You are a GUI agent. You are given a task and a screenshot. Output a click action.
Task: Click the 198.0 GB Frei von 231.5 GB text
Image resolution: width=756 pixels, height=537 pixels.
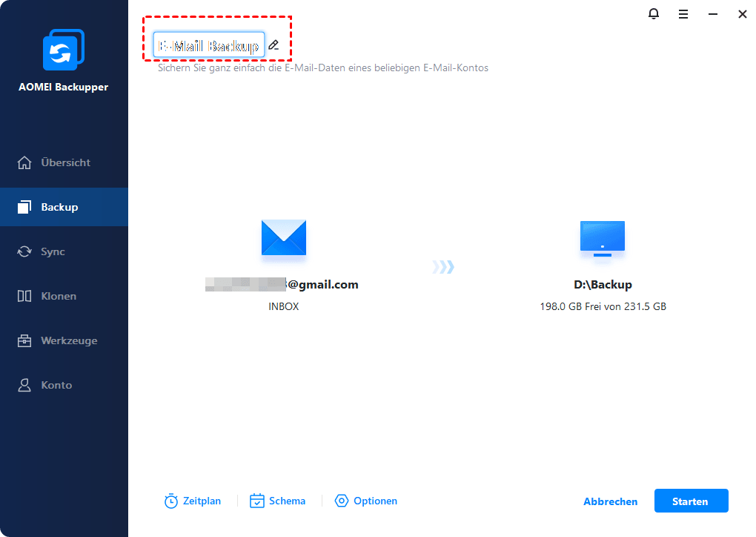603,306
